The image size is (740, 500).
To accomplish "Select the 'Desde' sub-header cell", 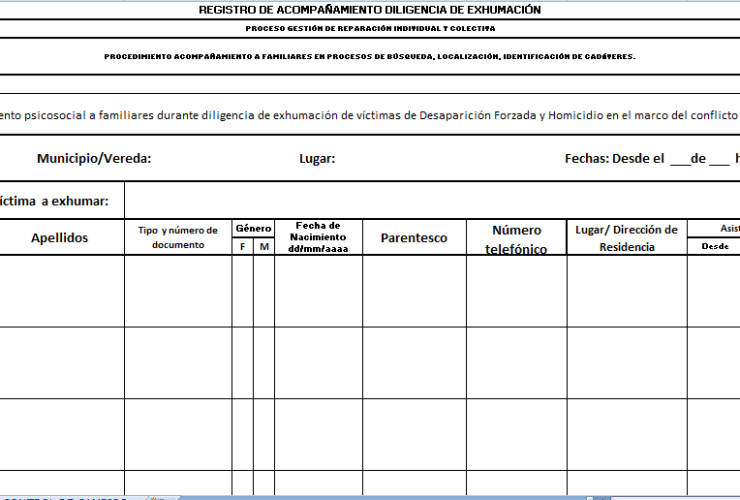I will click(x=714, y=246).
